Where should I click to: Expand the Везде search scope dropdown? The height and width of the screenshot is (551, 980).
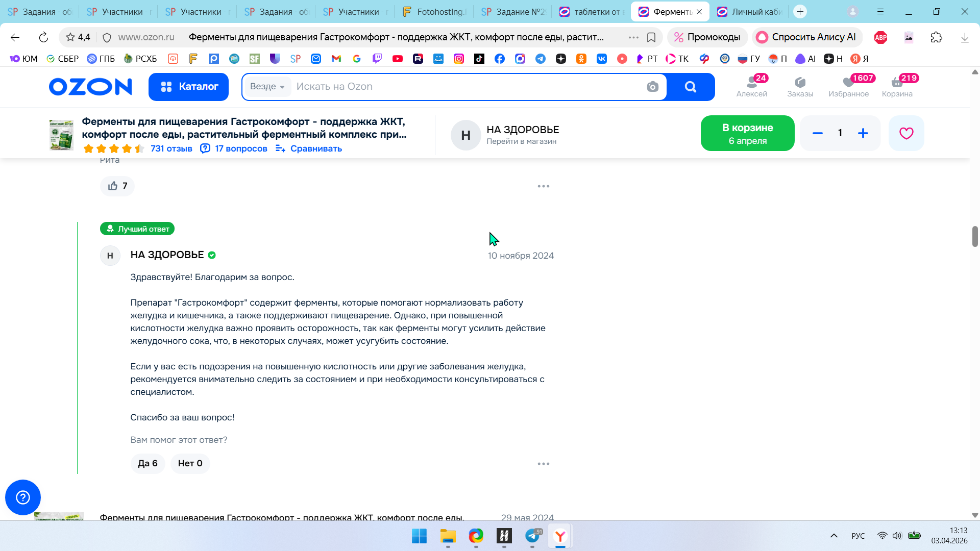[x=267, y=87]
